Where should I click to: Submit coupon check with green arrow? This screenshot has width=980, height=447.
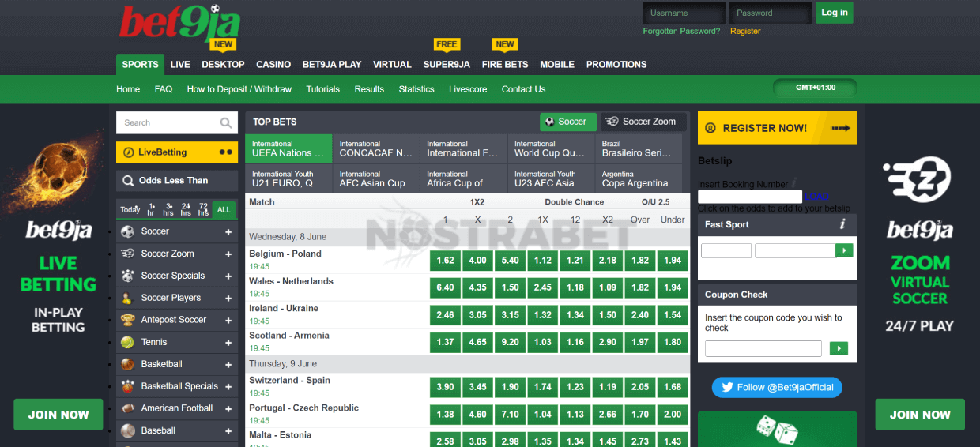click(838, 348)
